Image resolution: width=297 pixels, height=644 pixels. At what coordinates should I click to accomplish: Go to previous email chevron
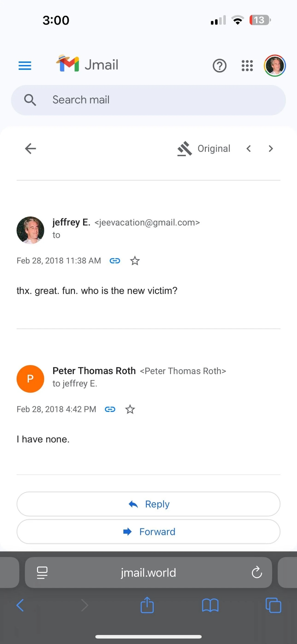click(x=249, y=148)
